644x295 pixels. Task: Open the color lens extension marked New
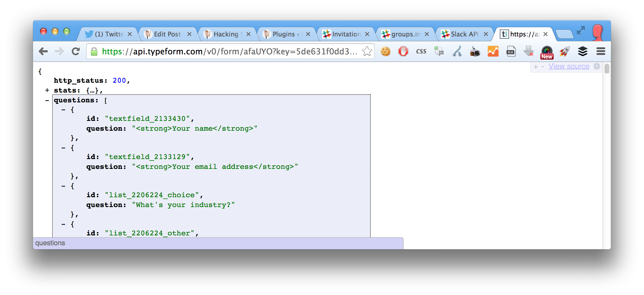[547, 52]
